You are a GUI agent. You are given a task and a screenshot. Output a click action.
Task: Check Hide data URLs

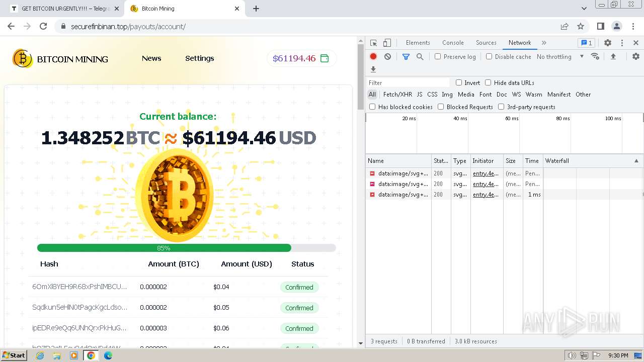(488, 82)
